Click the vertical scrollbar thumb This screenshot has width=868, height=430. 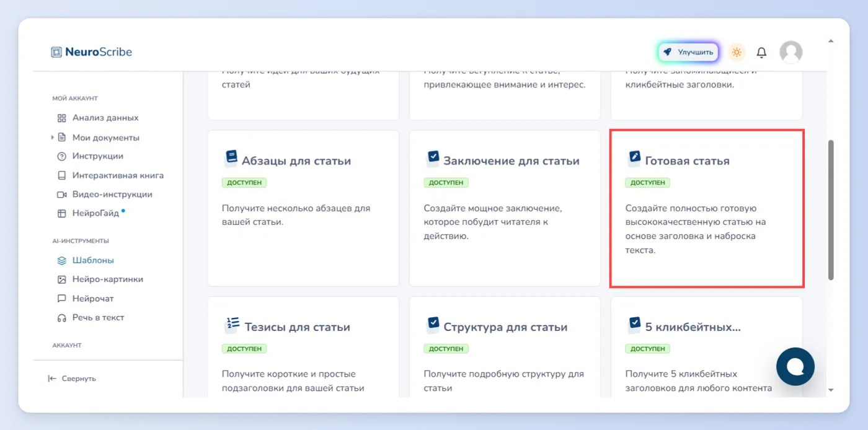click(831, 210)
